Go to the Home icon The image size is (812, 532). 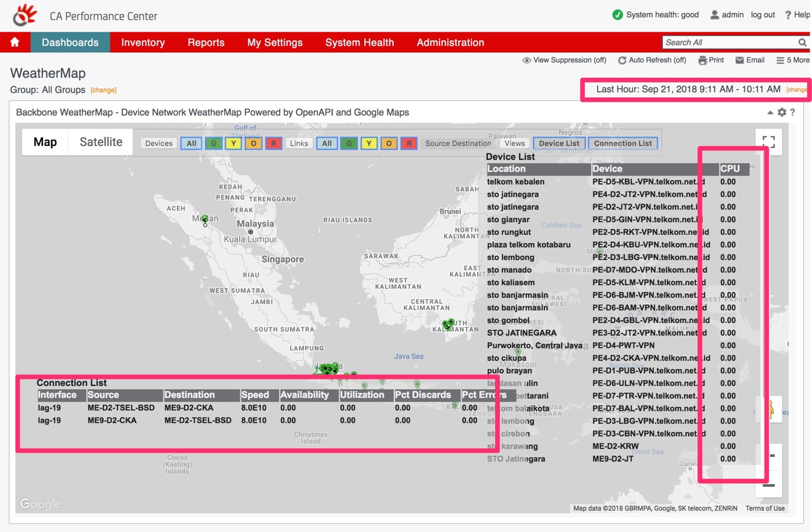pyautogui.click(x=15, y=43)
